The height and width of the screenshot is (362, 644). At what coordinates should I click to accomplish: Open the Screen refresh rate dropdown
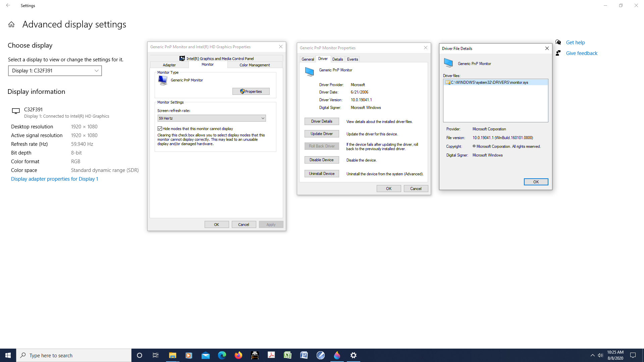pos(263,118)
